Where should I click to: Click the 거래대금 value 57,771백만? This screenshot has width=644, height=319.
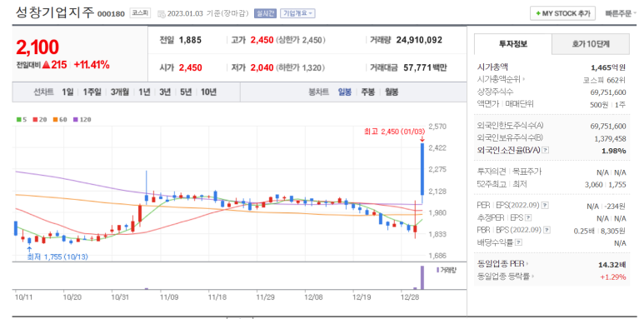pyautogui.click(x=424, y=67)
